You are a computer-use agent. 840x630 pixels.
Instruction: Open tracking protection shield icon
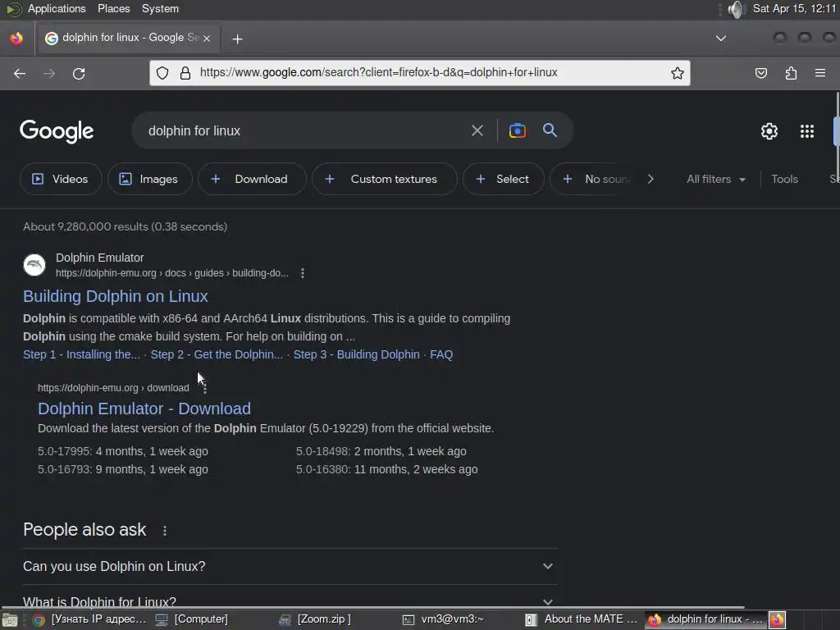[x=162, y=73]
